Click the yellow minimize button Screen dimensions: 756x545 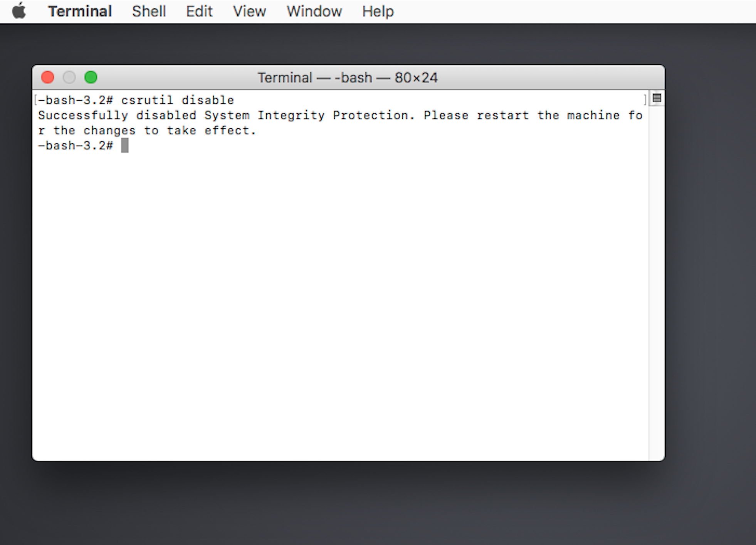[x=69, y=77]
